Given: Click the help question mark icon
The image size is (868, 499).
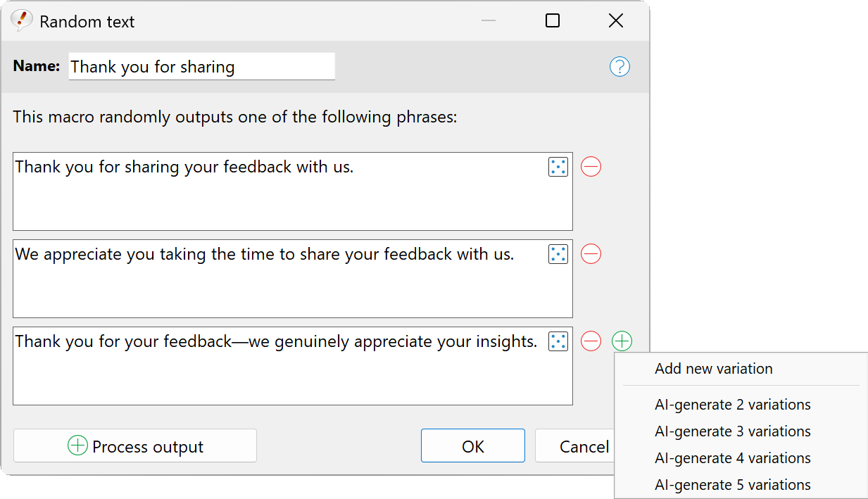Looking at the screenshot, I should tap(619, 67).
